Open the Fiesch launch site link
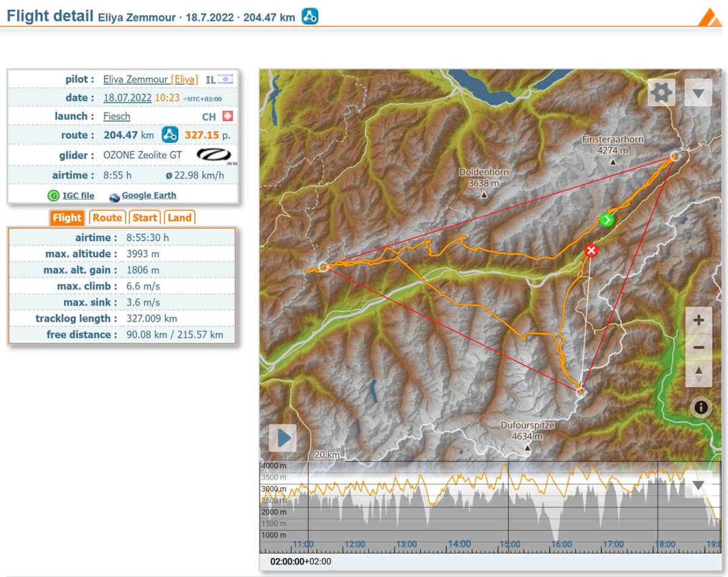This screenshot has width=728, height=577. [x=117, y=116]
